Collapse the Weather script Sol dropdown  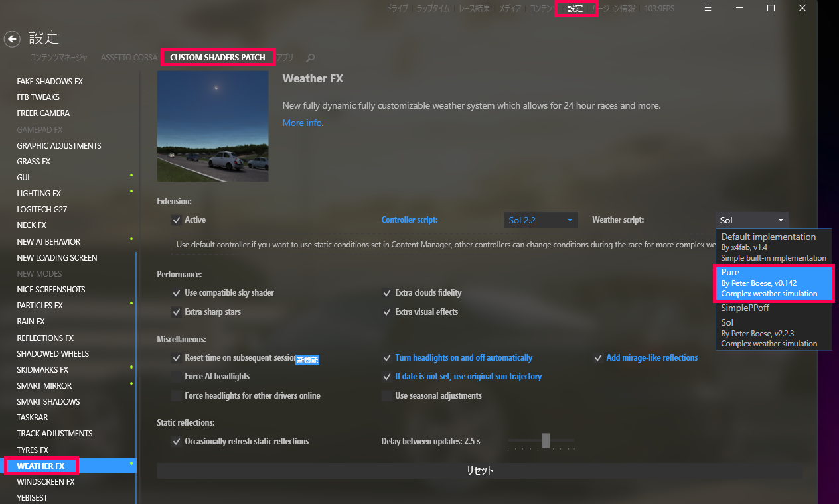tap(752, 220)
